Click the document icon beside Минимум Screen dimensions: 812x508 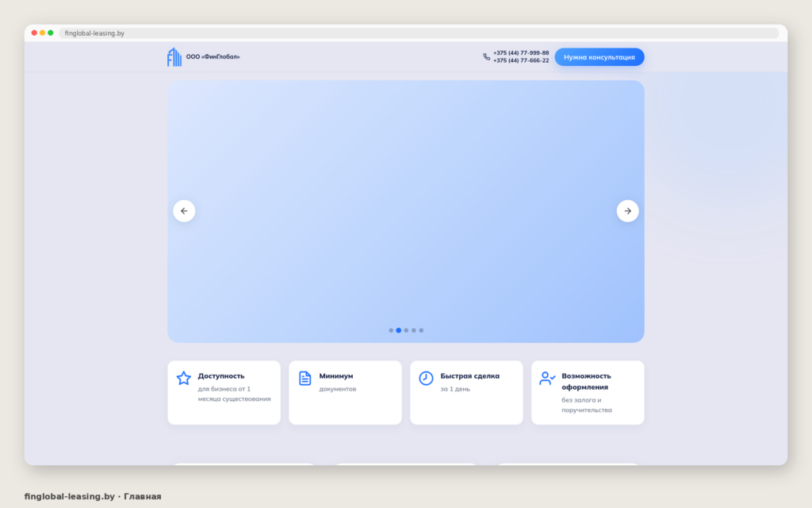[305, 378]
